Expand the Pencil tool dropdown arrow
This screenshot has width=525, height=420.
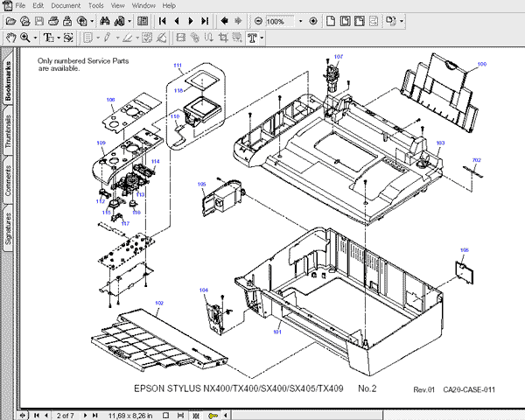(117, 38)
